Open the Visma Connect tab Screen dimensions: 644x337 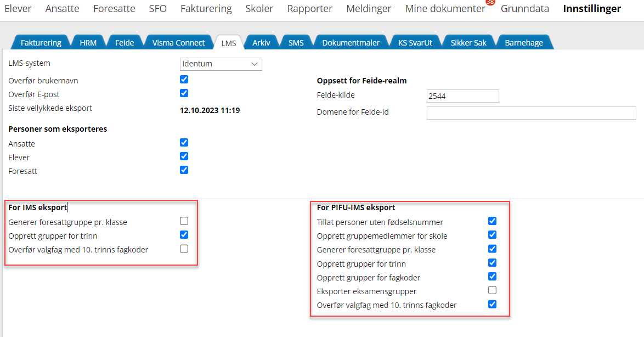coord(178,43)
